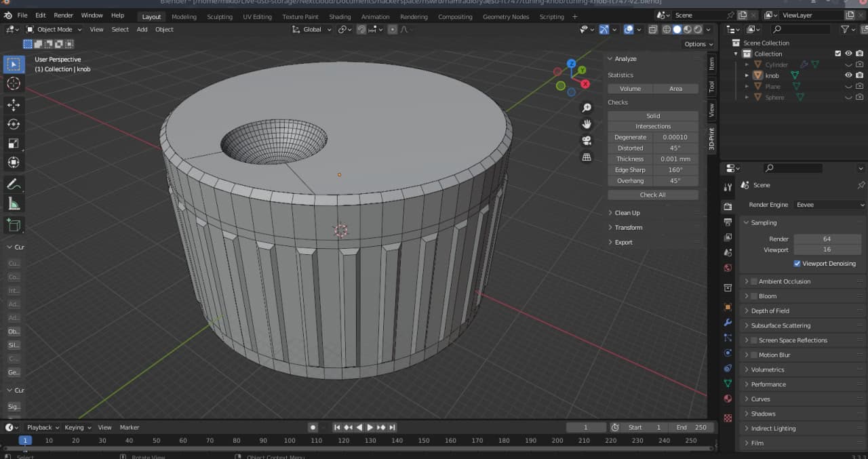Open the Item sidebar tab
Screen dimensions: 868x459
[711, 63]
